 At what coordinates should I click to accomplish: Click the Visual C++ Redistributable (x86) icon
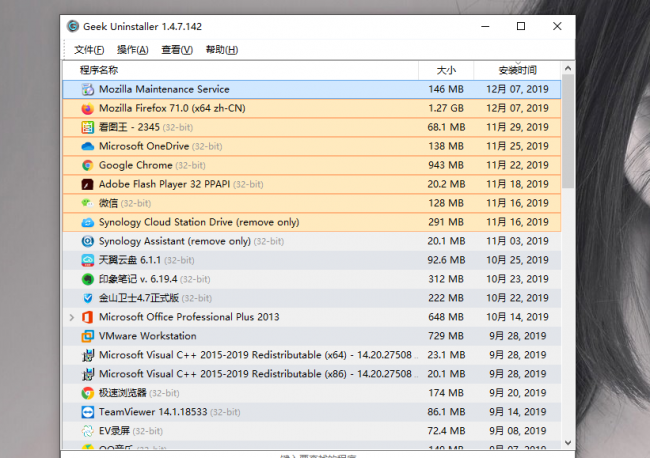(x=87, y=374)
